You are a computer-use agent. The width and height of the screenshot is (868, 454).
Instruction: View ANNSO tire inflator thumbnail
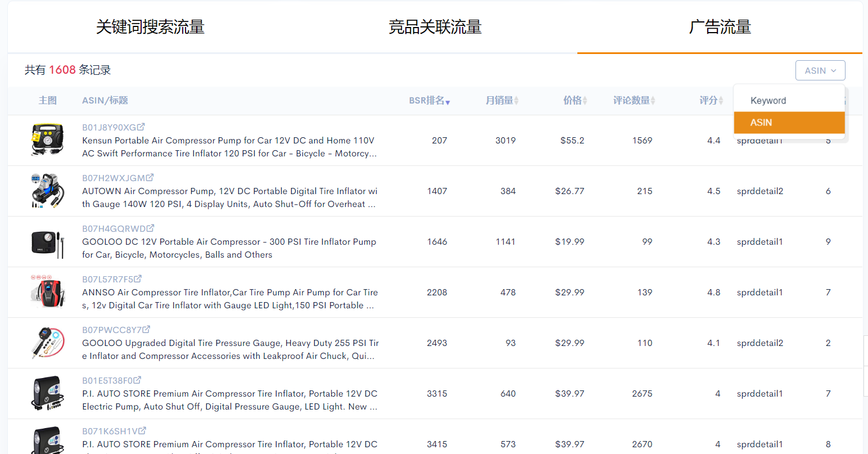click(x=47, y=291)
